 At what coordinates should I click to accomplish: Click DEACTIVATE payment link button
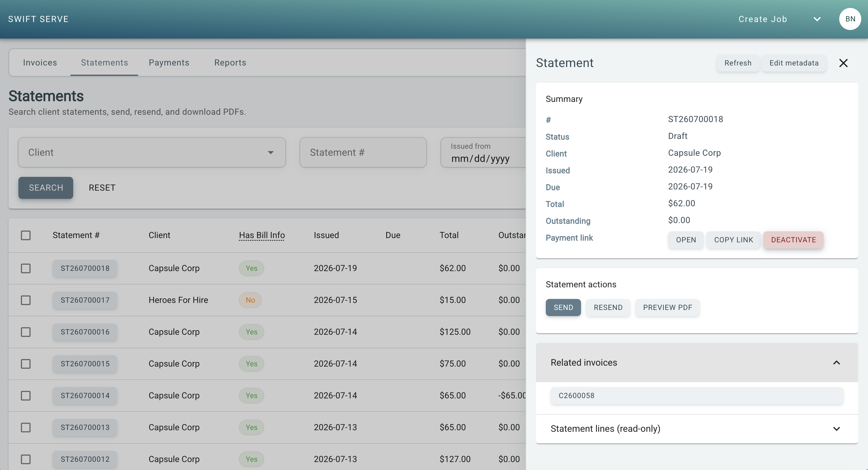coord(793,240)
